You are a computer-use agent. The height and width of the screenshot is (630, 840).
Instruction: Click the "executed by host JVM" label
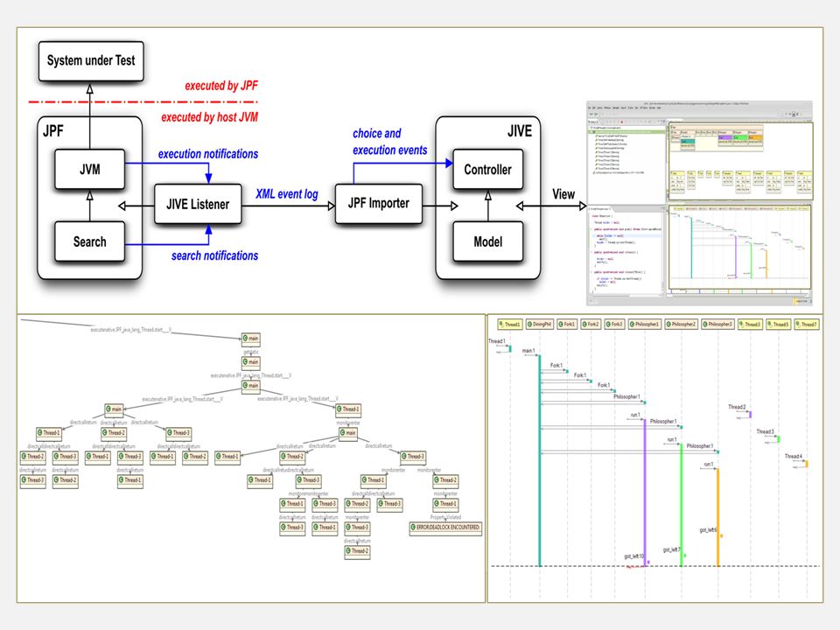pos(209,116)
